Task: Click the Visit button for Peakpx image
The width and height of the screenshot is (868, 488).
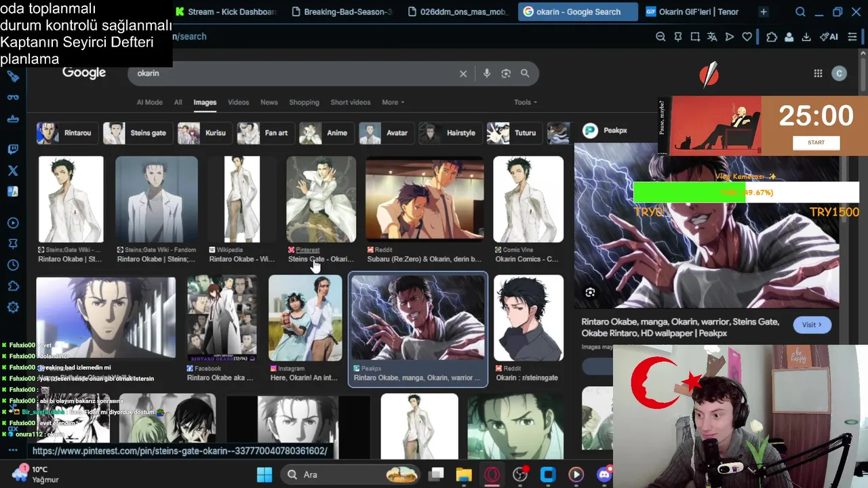Action: 812,325
